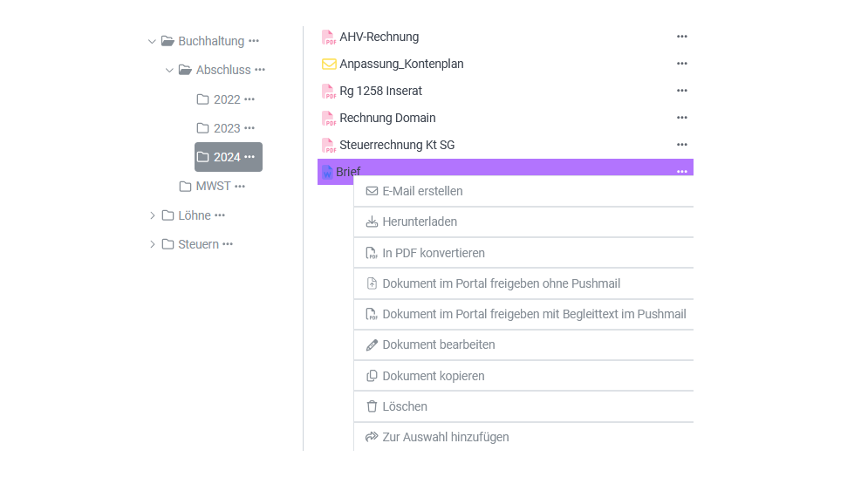This screenshot has height=491, width=868.
Task: Click the Word document icon beside Brief
Action: click(x=327, y=173)
